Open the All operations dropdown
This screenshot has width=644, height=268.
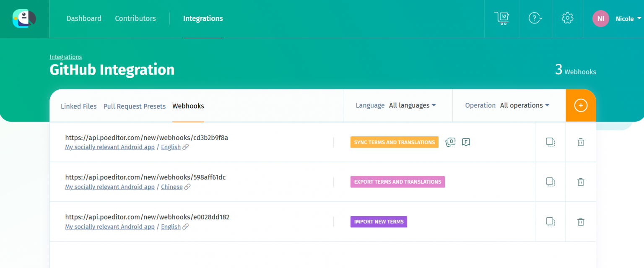point(524,105)
